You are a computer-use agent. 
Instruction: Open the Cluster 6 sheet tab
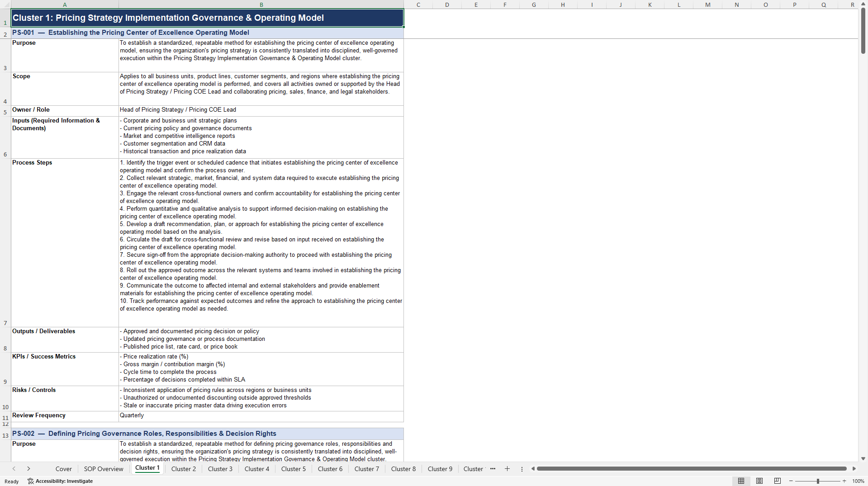click(330, 469)
